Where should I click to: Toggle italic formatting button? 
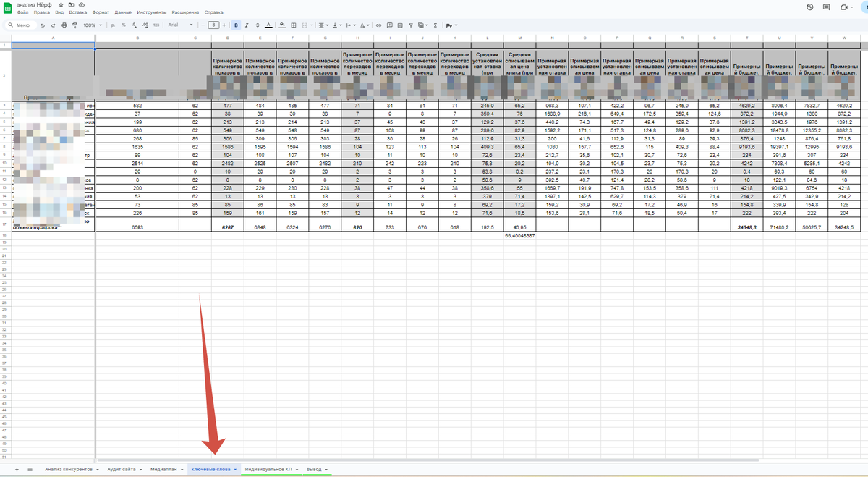(246, 25)
